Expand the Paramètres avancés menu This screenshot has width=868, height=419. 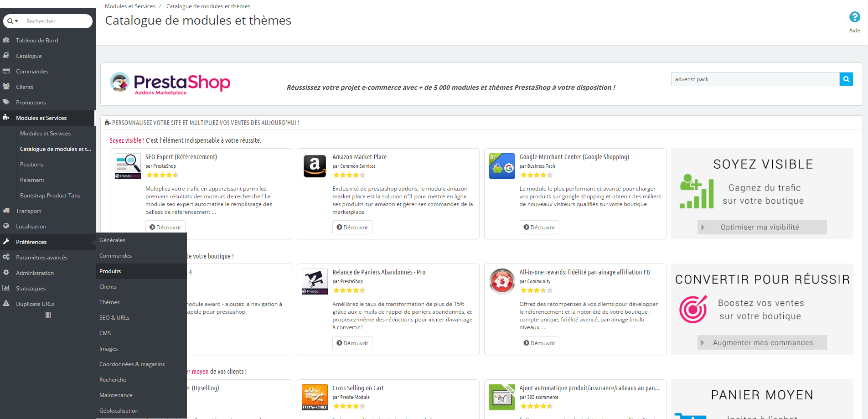click(x=41, y=258)
